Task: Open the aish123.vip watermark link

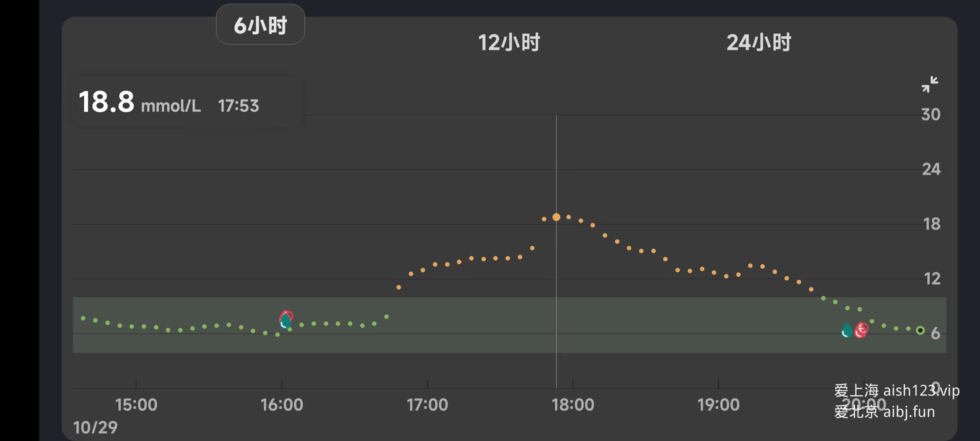Action: [x=921, y=391]
